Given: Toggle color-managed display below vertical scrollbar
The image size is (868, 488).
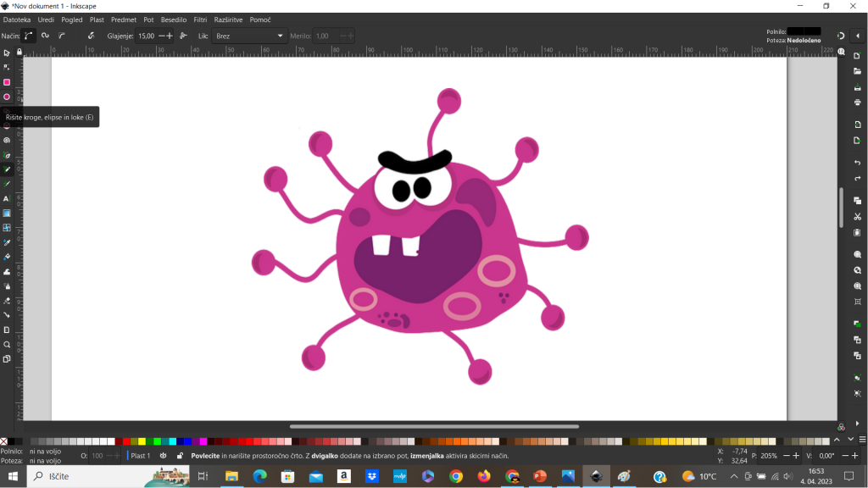Looking at the screenshot, I should click(842, 427).
